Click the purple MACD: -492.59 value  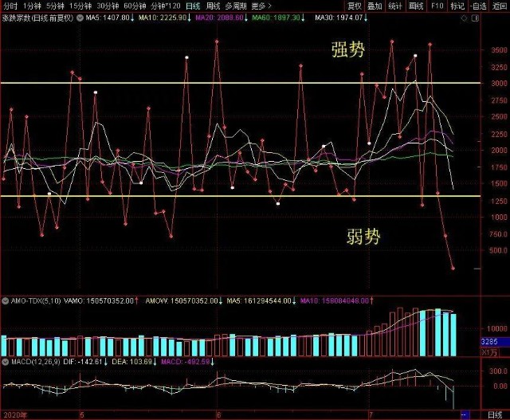pyautogui.click(x=186, y=362)
